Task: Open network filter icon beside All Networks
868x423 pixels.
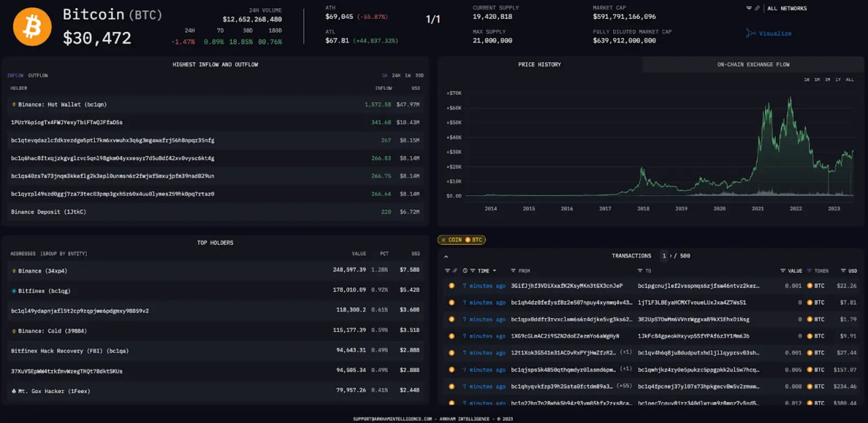Action: pyautogui.click(x=749, y=8)
